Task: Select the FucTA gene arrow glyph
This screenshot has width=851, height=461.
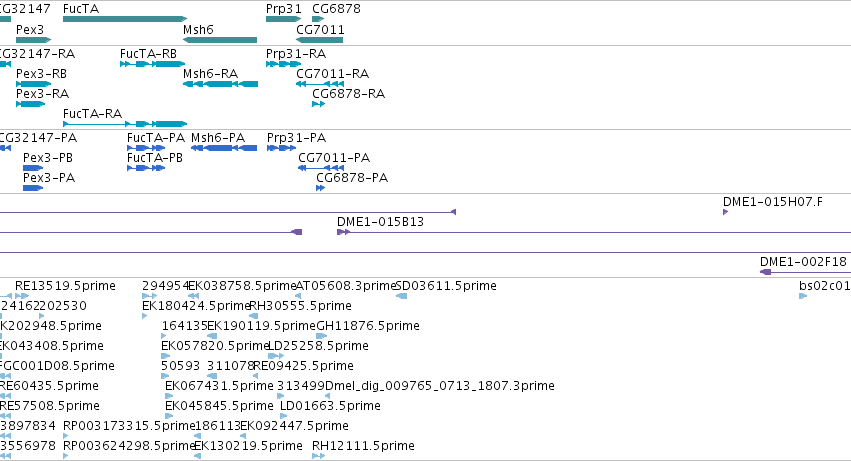Action: click(125, 19)
